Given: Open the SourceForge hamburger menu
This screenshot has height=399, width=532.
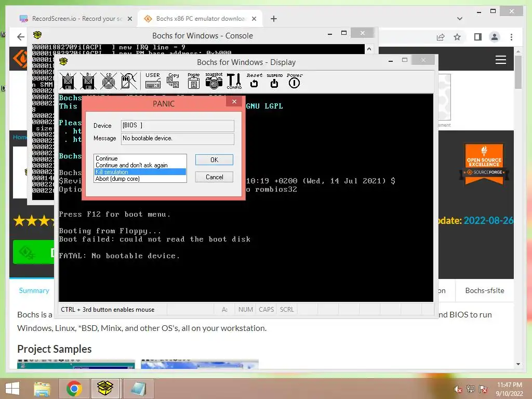Looking at the screenshot, I should pos(500,60).
